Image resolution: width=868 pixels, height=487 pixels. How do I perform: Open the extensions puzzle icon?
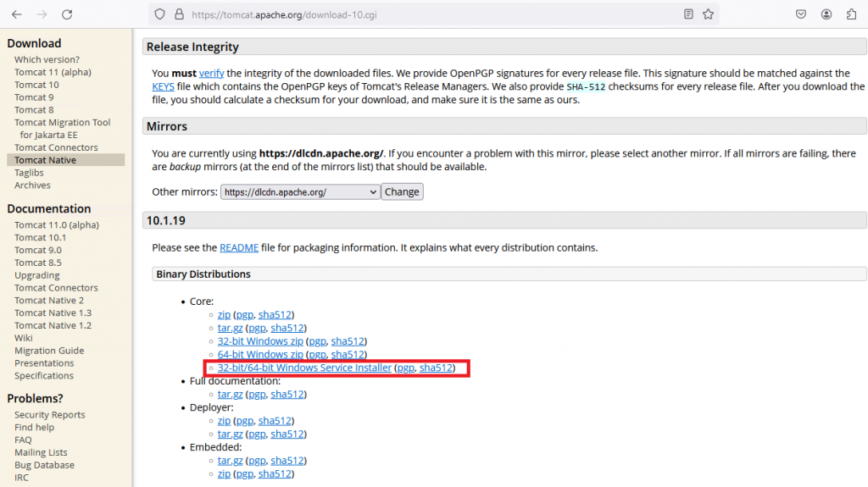tap(851, 14)
